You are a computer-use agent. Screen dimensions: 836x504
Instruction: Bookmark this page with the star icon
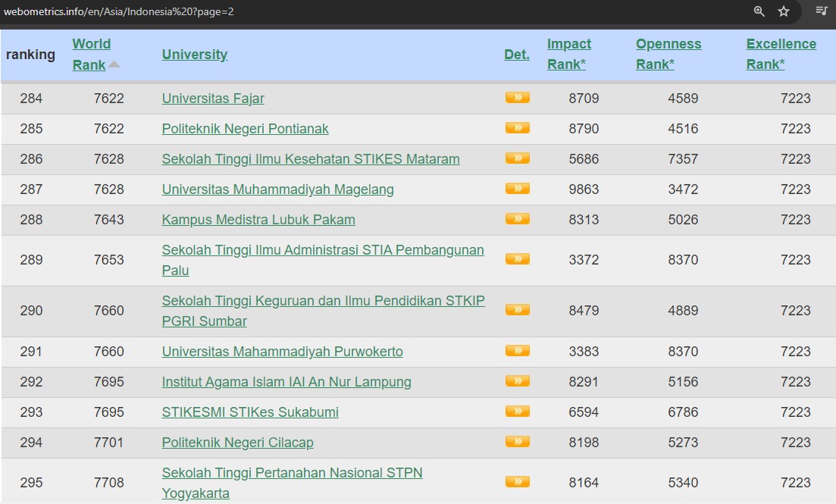pyautogui.click(x=784, y=11)
